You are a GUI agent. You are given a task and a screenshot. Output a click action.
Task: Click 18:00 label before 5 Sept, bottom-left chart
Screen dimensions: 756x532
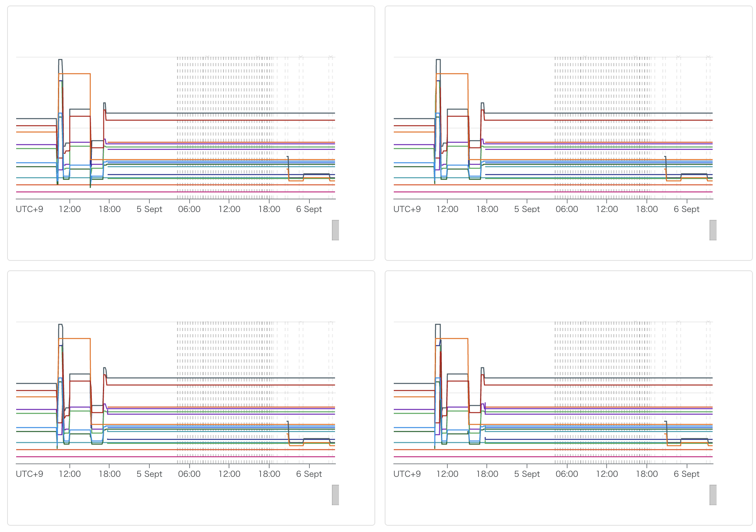(x=110, y=474)
